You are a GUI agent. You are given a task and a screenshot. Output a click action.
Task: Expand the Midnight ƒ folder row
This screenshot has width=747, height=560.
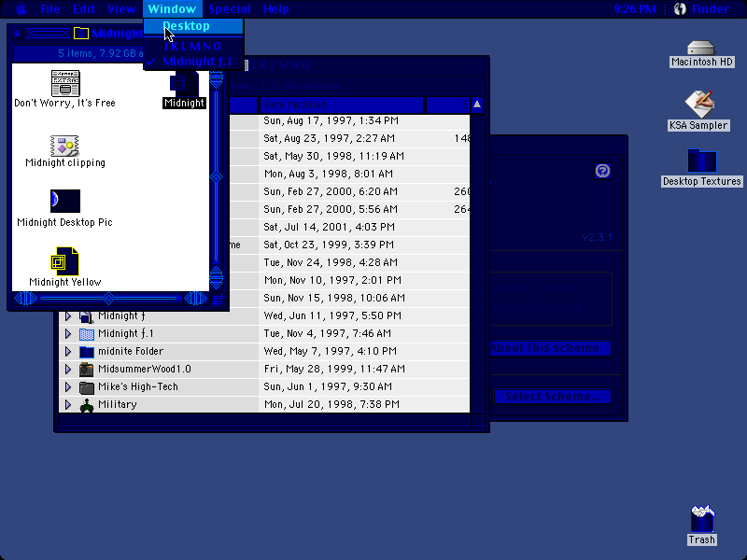tap(68, 315)
